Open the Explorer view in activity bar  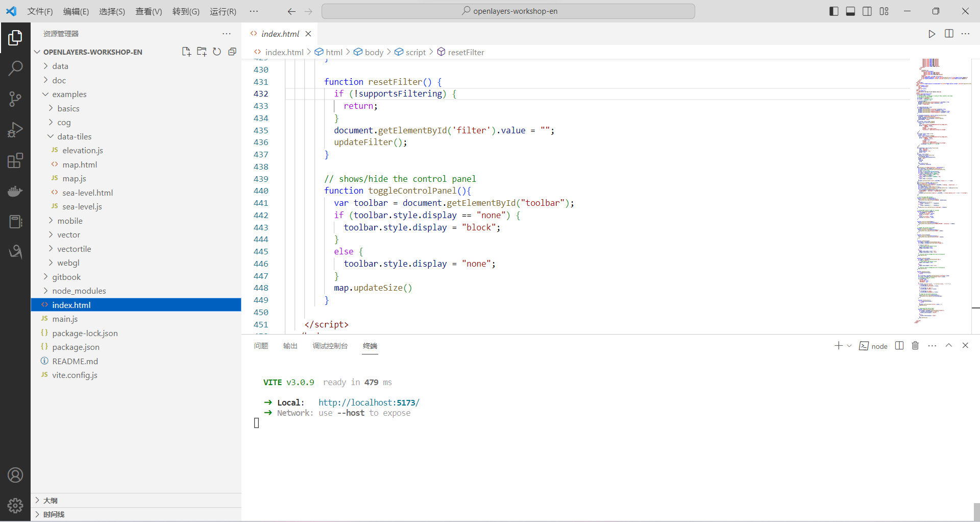coord(15,38)
